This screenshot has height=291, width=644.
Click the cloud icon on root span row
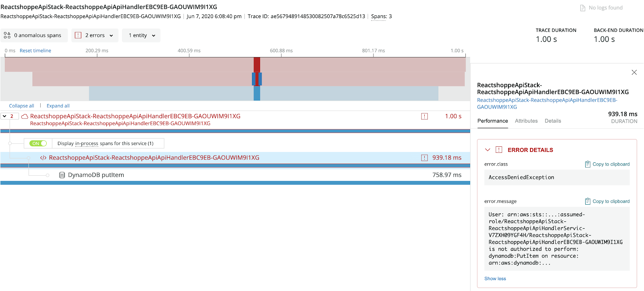(25, 117)
